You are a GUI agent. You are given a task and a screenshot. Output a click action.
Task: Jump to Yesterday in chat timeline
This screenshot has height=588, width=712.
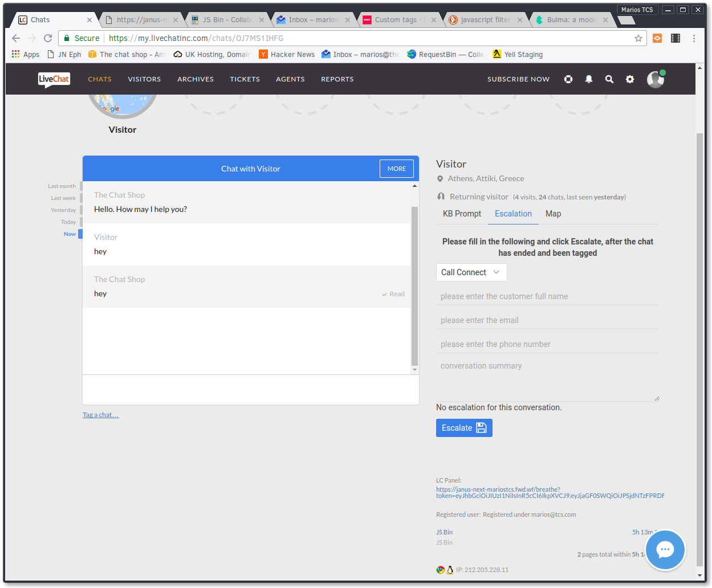(63, 210)
